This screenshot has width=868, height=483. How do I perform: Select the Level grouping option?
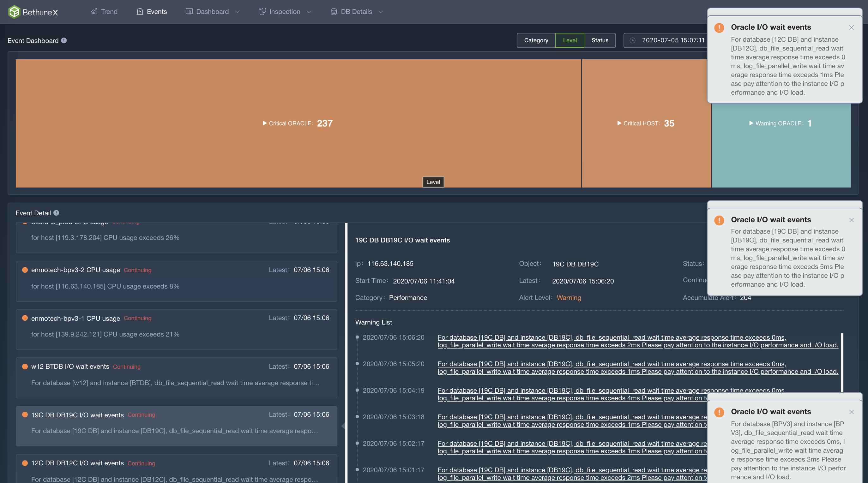click(570, 40)
